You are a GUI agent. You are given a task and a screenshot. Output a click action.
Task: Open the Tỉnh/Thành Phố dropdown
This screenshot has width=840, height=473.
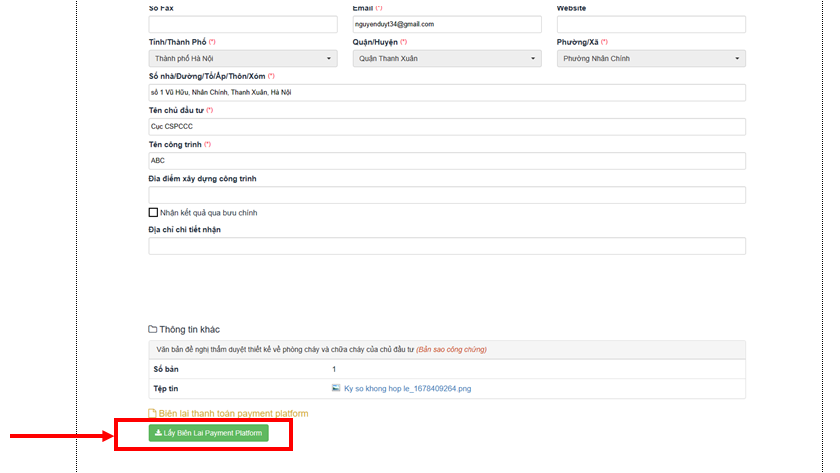(x=243, y=59)
